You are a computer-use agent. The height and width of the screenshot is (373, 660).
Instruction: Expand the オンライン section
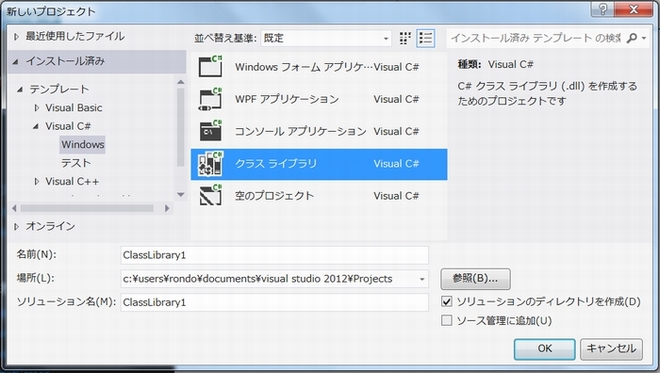pos(16,226)
